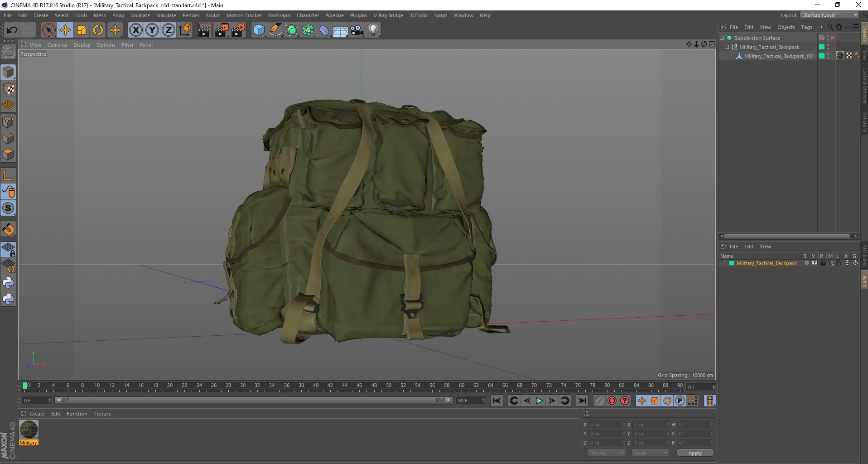This screenshot has height=464, width=868.
Task: Open the Array modeling objects icon
Action: click(x=308, y=30)
